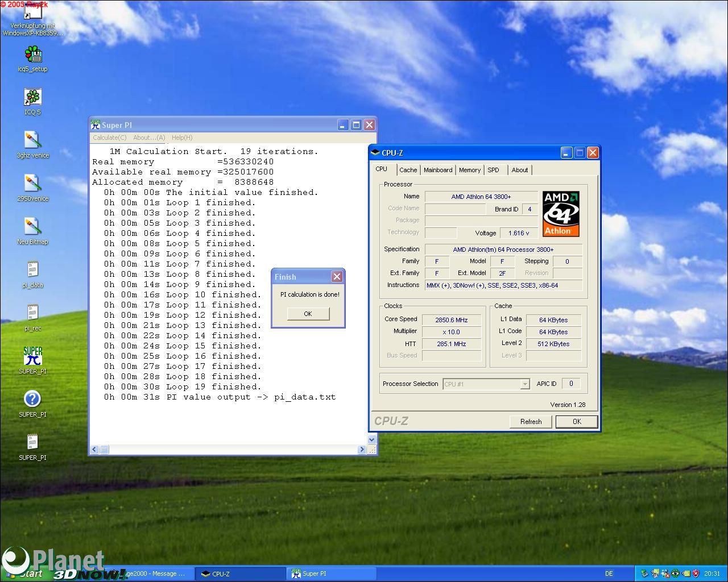Click 'Version 1.28' text in CPU-Z
728x582 pixels.
coord(568,405)
